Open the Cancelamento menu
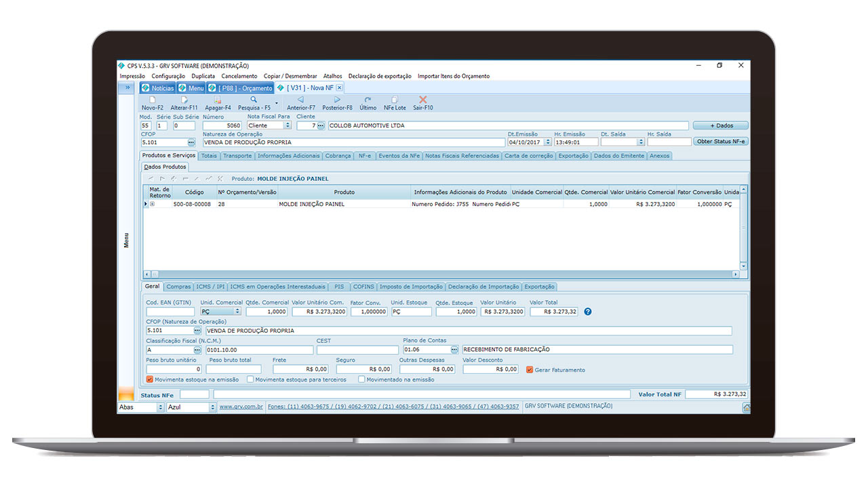Screen dimensions: 868x488 pyautogui.click(x=239, y=77)
